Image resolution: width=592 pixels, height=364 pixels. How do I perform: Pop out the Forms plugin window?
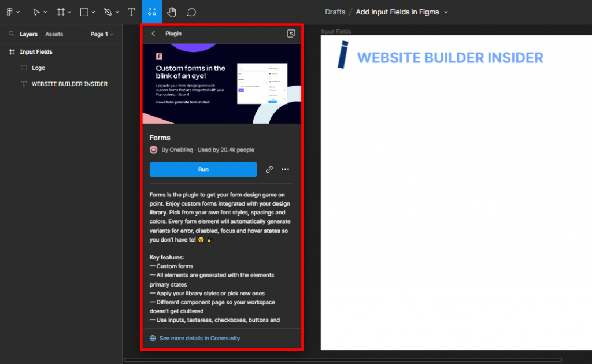pos(291,34)
